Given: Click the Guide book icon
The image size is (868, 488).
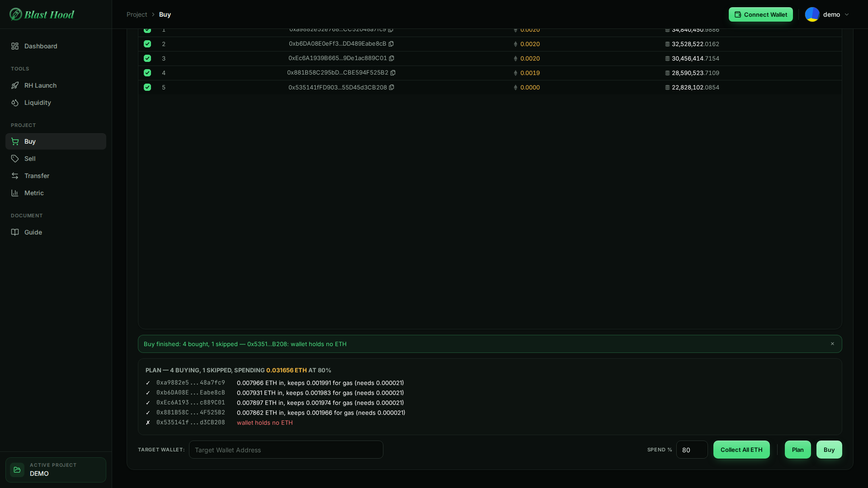Looking at the screenshot, I should tap(15, 232).
